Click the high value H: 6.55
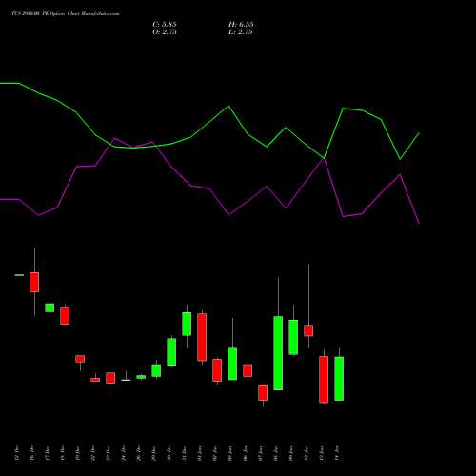This screenshot has width=476, height=476. click(x=241, y=25)
